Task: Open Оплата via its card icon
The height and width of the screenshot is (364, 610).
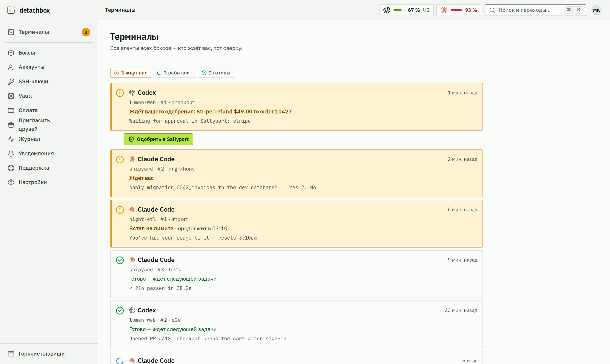Action: point(11,110)
